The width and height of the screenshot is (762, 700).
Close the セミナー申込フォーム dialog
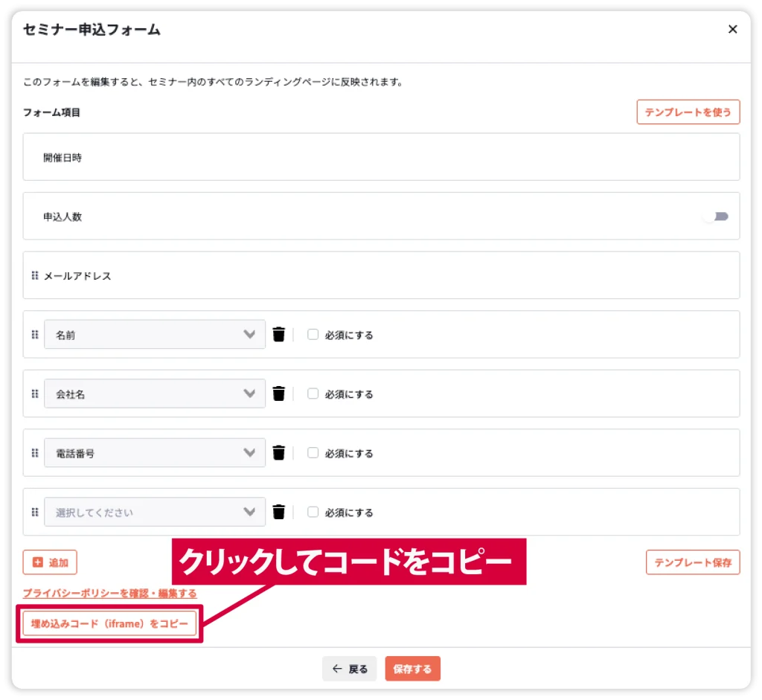[732, 30]
